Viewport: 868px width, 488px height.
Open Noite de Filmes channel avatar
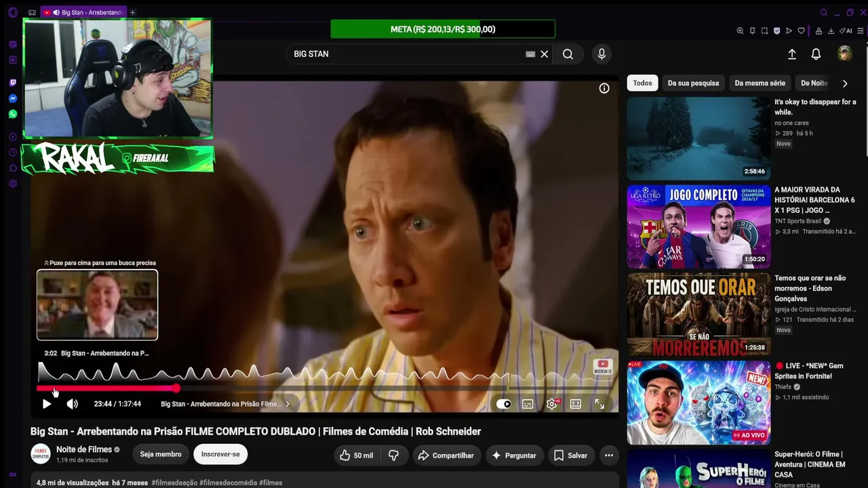[x=41, y=454]
